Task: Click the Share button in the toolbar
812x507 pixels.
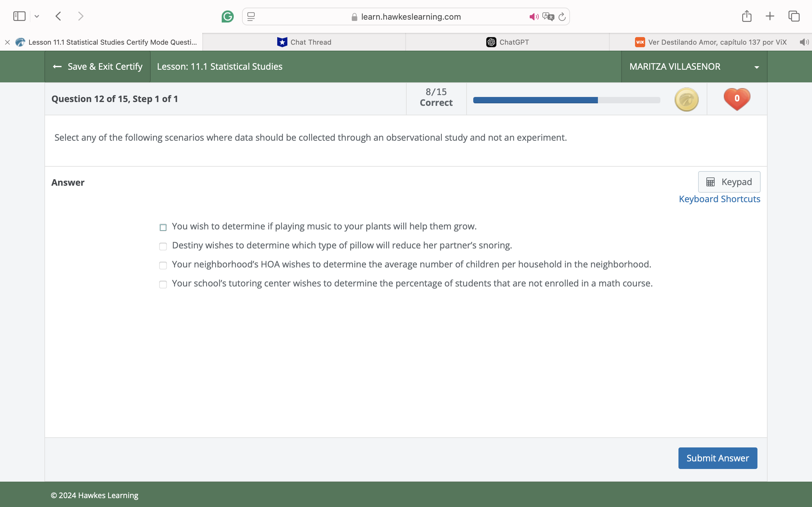Action: click(746, 16)
